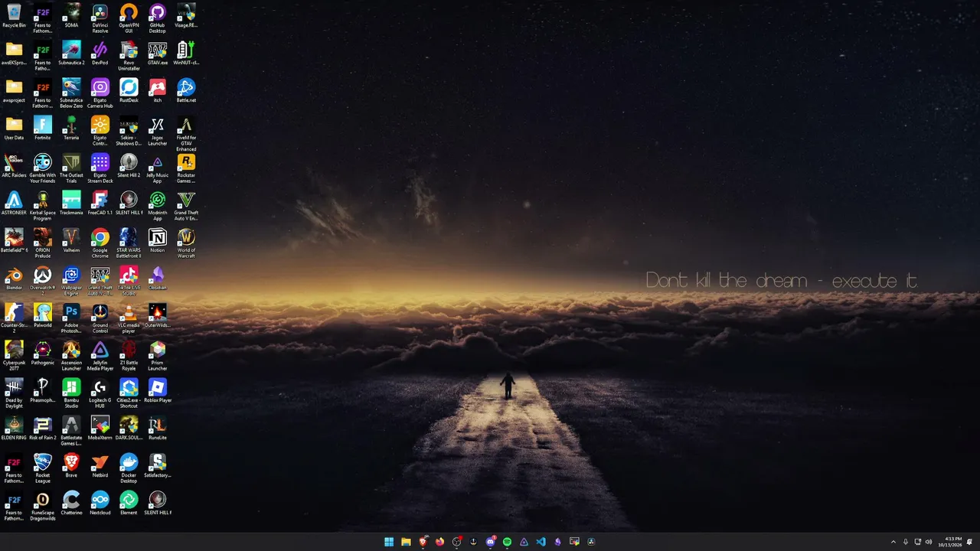
Task: Select the Revo Uninstaller shortcut
Action: [129, 56]
